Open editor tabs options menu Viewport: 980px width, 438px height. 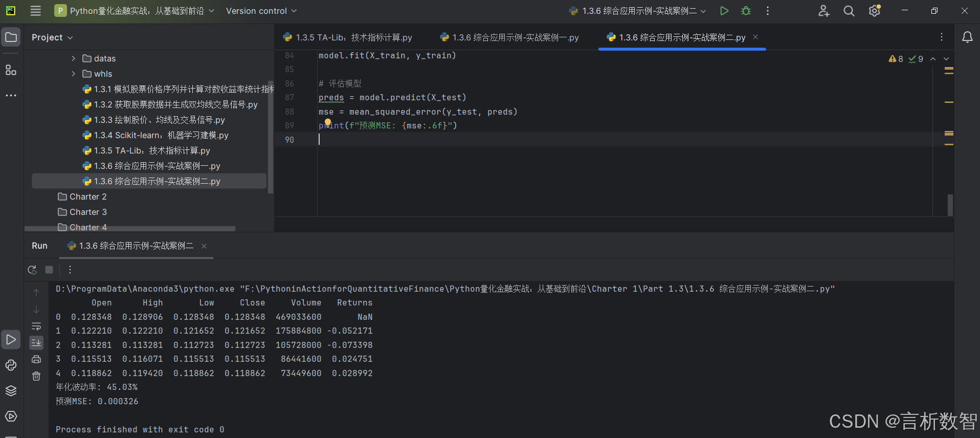pyautogui.click(x=941, y=37)
